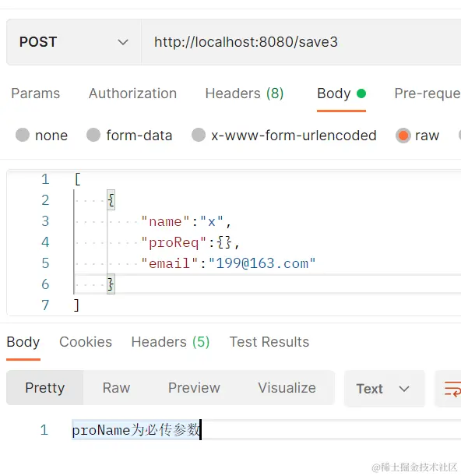Viewport: 461px width, 476px height.
Task: Switch to the Params tab
Action: click(x=36, y=93)
